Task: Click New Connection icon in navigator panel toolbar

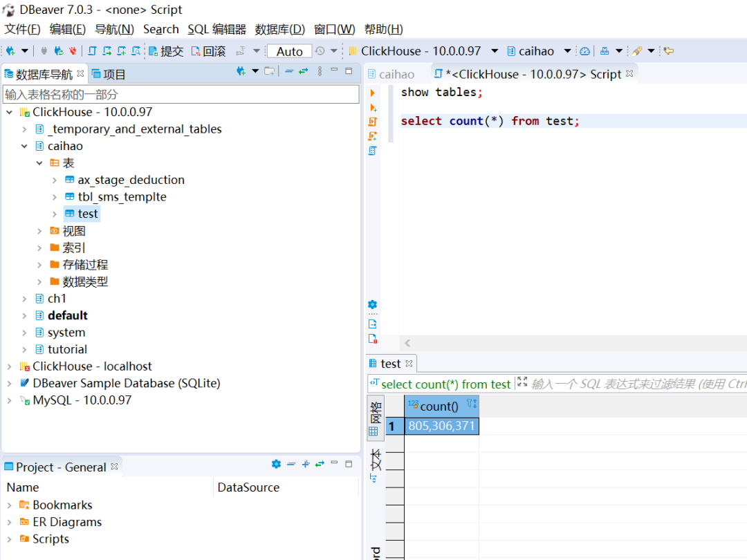Action: click(x=241, y=71)
